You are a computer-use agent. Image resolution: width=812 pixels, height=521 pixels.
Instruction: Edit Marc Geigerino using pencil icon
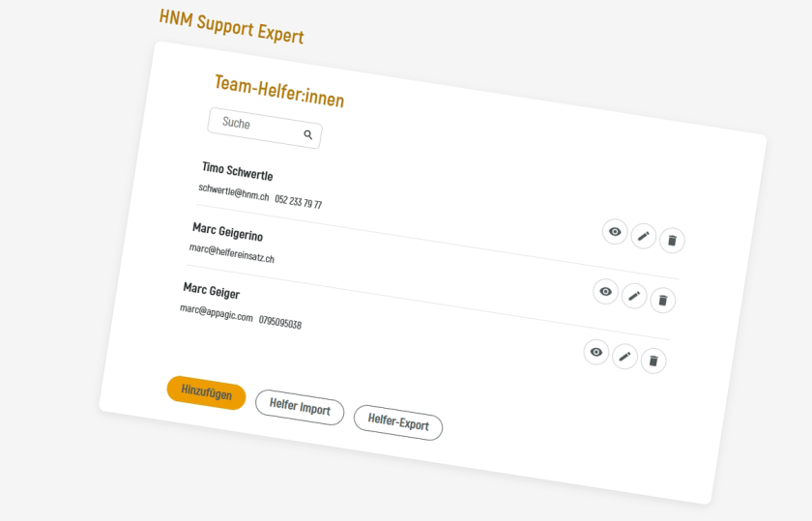634,296
